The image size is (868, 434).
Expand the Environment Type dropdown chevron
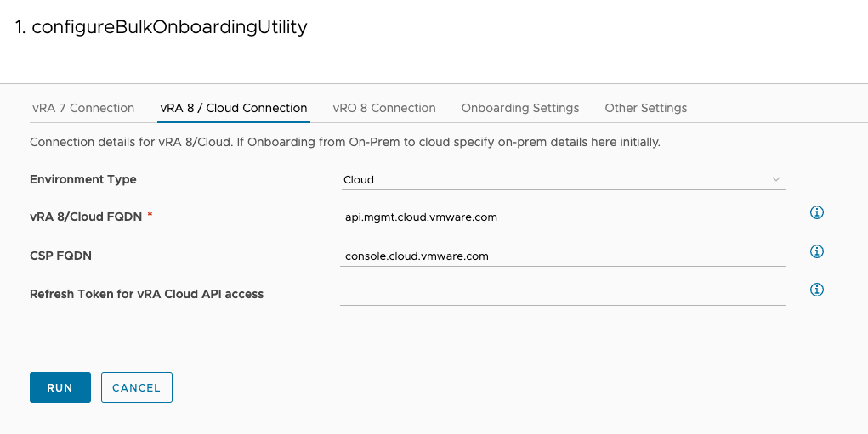[775, 179]
